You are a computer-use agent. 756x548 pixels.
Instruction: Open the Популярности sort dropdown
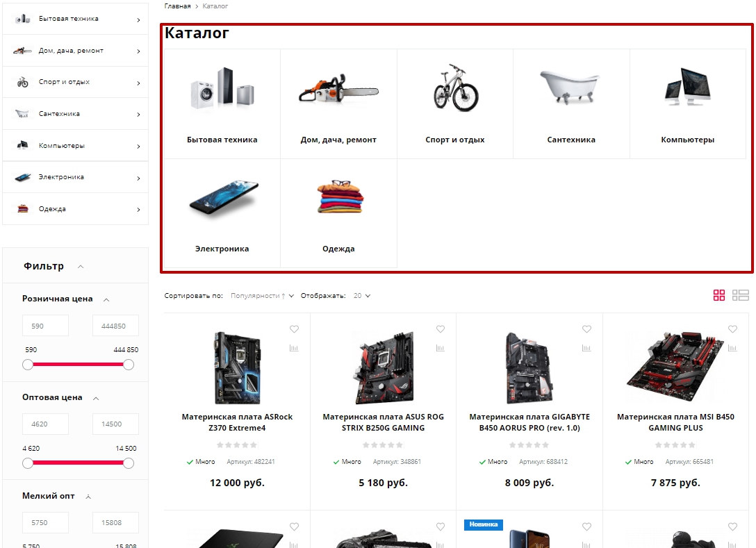(262, 296)
